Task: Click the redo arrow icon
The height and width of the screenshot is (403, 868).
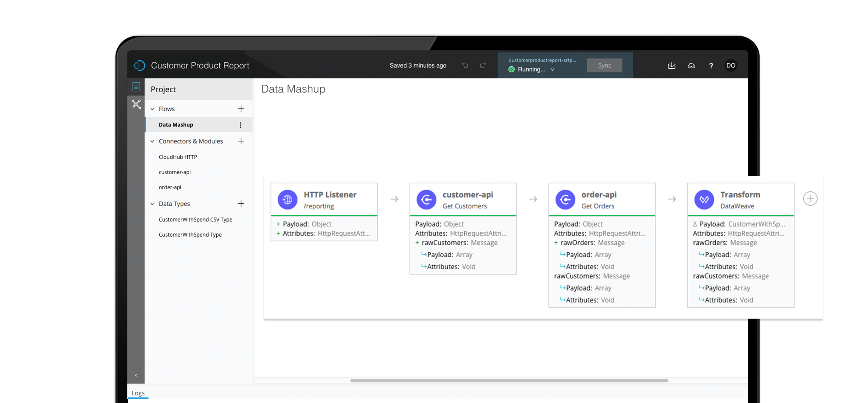Action: click(483, 65)
